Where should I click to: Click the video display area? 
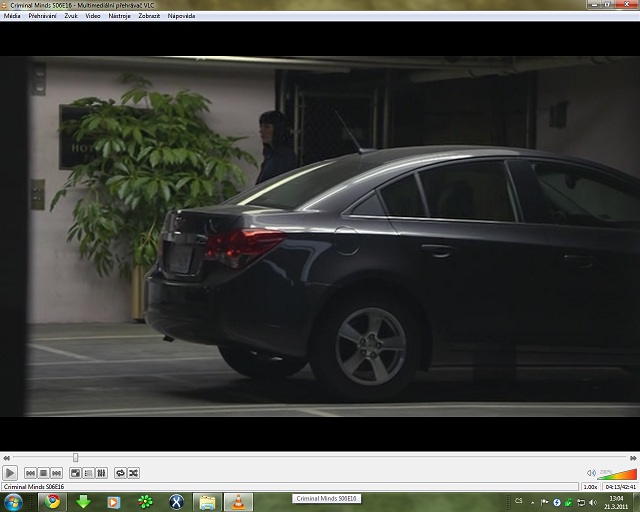[320, 236]
